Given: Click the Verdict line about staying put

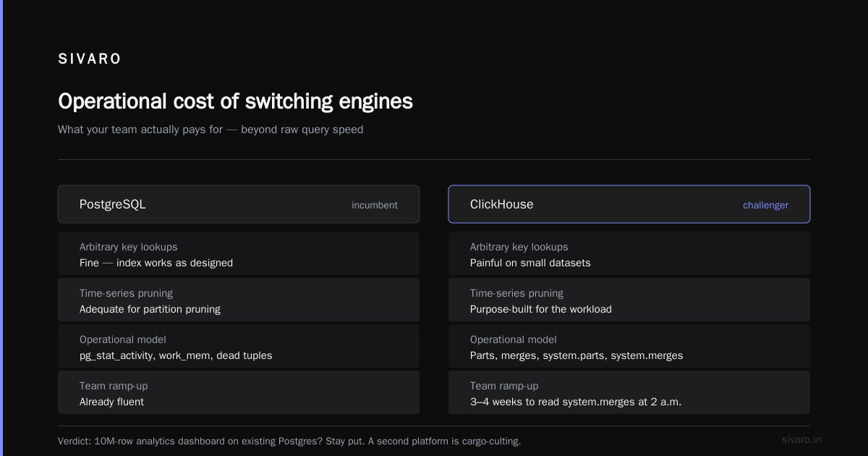Looking at the screenshot, I should [x=289, y=441].
